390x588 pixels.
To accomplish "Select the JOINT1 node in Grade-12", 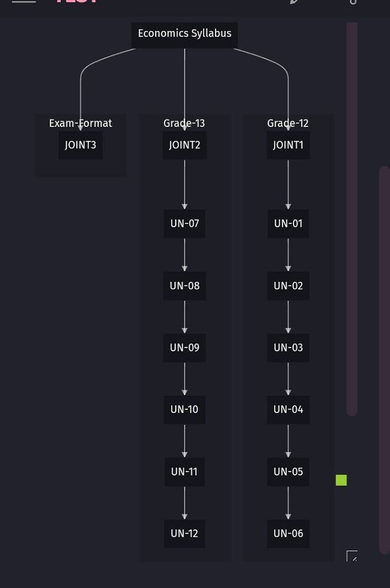I will [x=288, y=145].
